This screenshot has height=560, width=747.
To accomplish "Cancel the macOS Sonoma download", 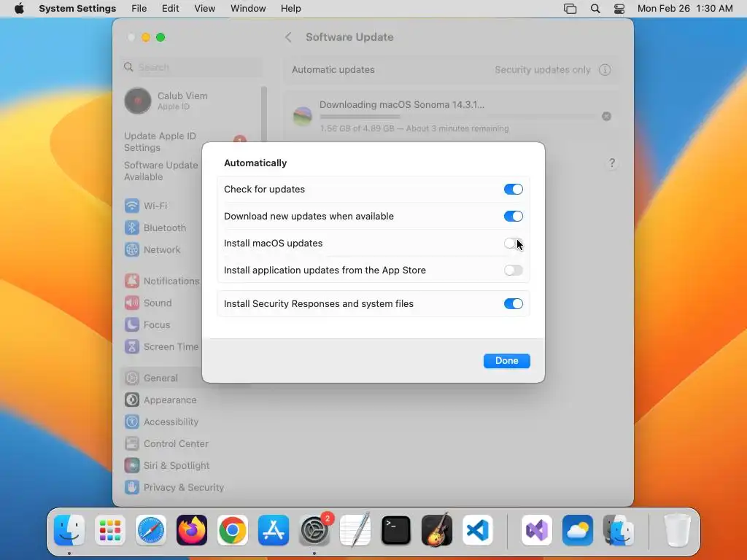I will (x=606, y=116).
